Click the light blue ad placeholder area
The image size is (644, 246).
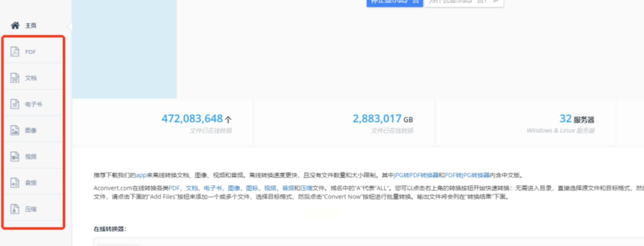(x=124, y=49)
